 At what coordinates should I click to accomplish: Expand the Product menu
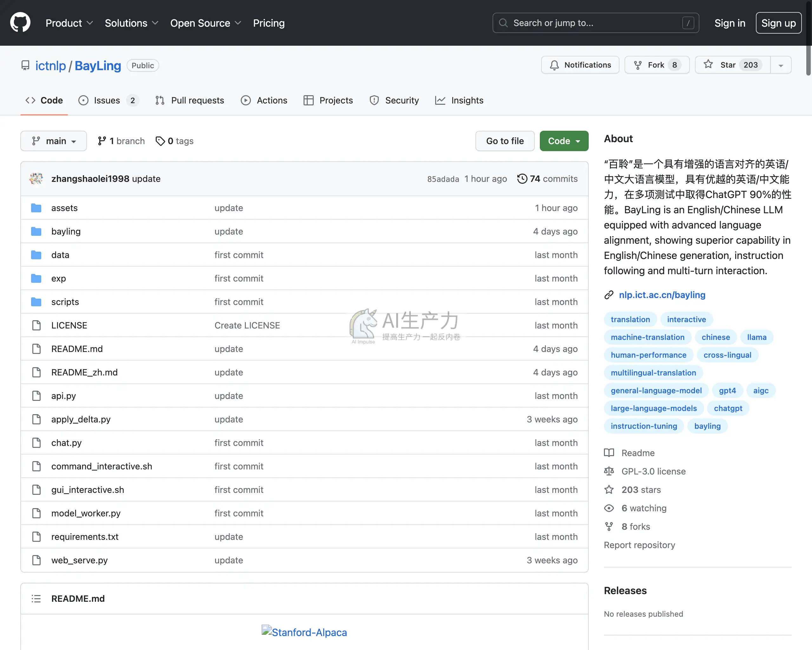69,23
